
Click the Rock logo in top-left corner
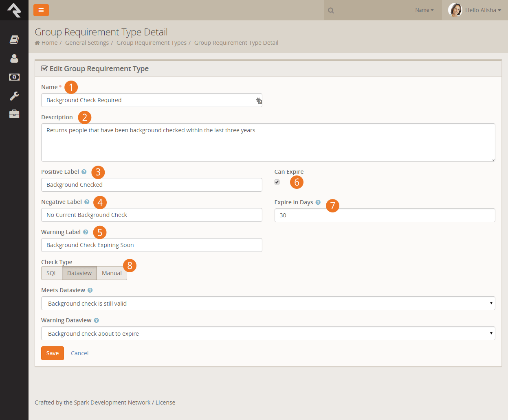pyautogui.click(x=14, y=10)
